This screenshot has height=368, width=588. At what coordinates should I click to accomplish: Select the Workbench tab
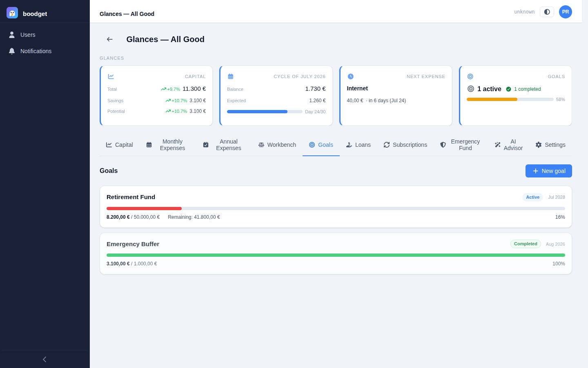277,145
